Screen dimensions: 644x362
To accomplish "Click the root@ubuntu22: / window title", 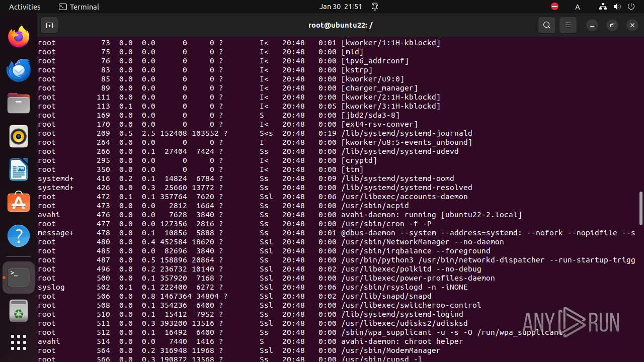I will click(341, 25).
